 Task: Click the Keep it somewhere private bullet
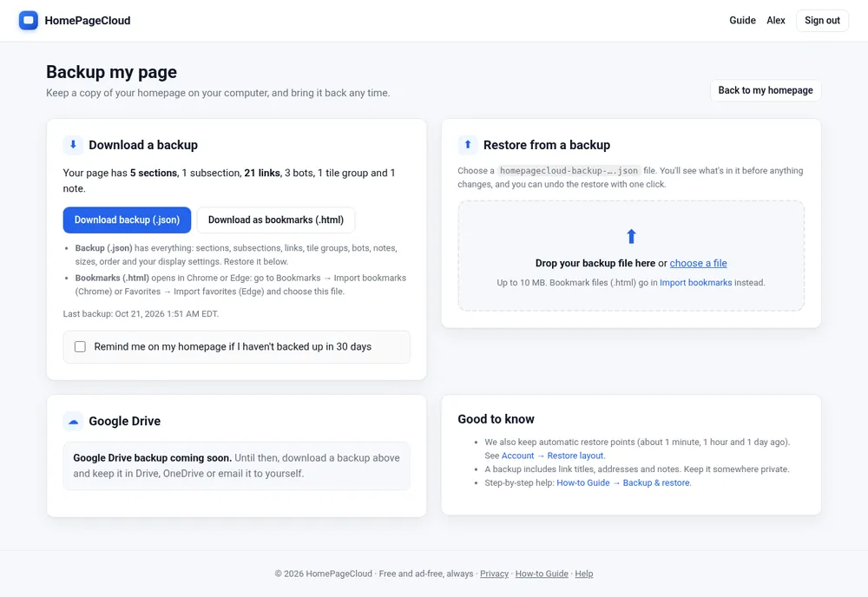636,469
